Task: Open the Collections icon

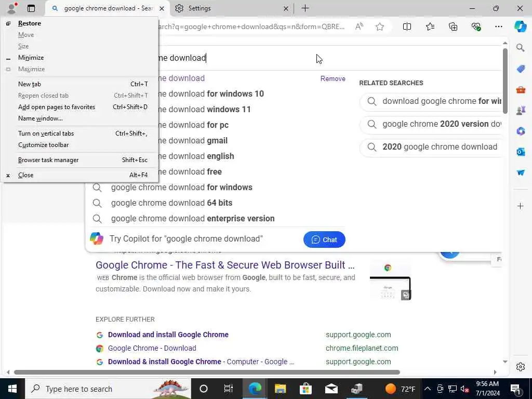Action: coord(453,26)
